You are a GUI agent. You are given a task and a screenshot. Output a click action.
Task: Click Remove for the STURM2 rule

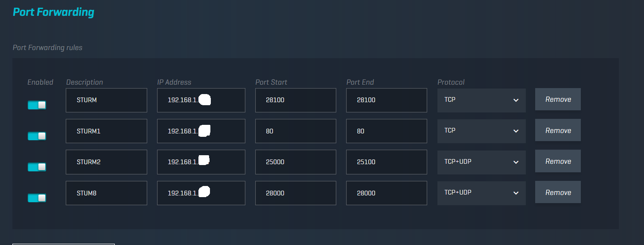tap(558, 161)
